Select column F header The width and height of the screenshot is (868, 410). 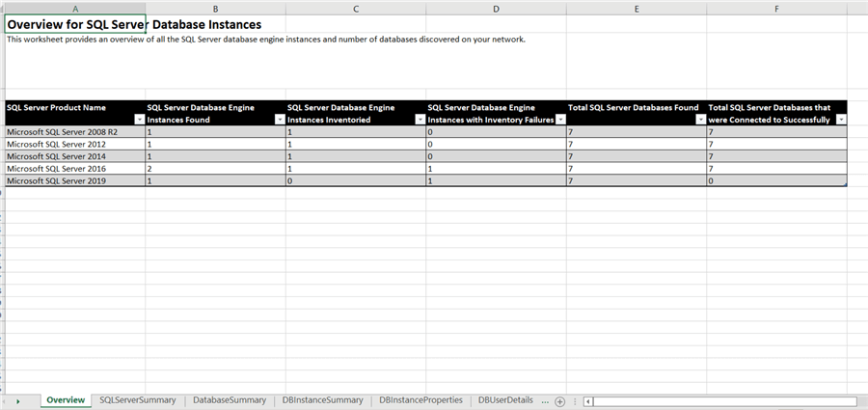click(x=777, y=9)
